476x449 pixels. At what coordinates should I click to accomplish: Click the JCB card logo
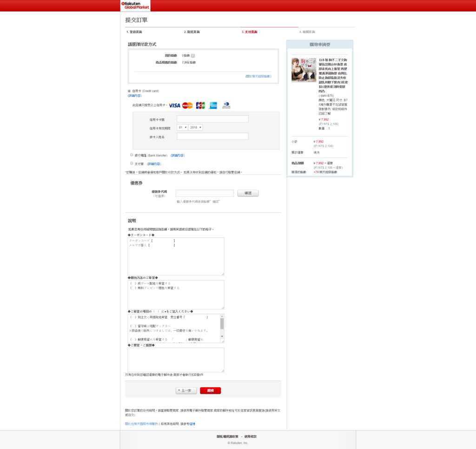pos(200,106)
